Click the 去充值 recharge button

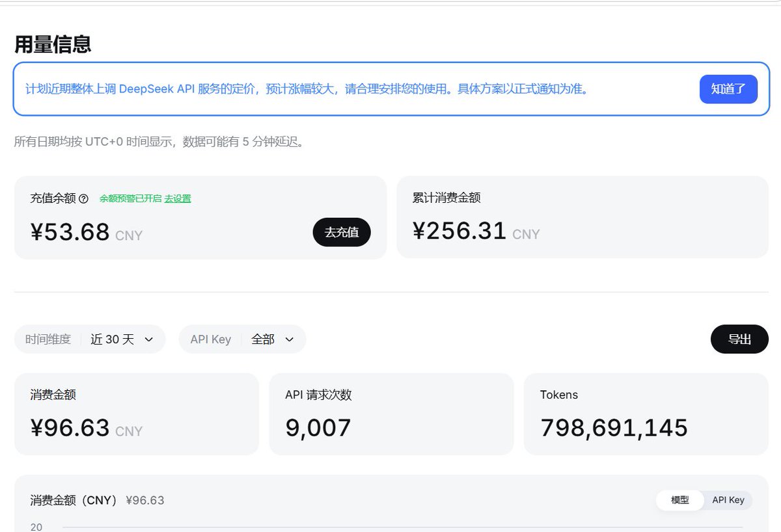pyautogui.click(x=342, y=232)
